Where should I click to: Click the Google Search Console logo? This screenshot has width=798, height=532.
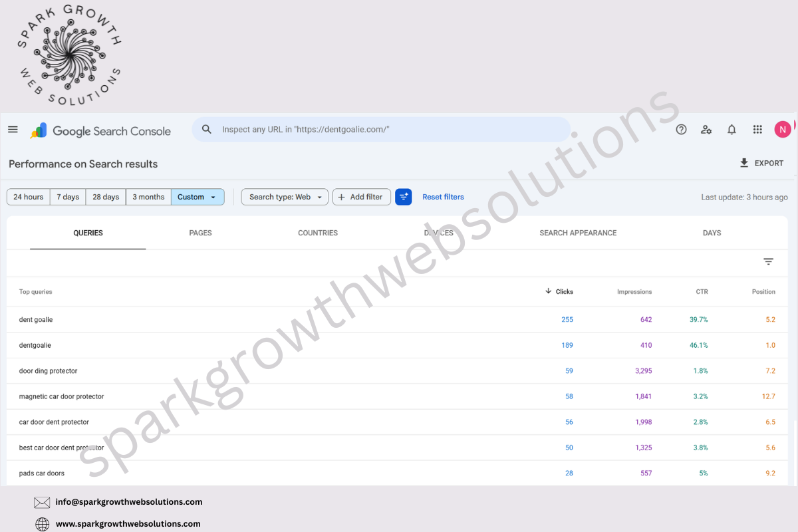100,131
